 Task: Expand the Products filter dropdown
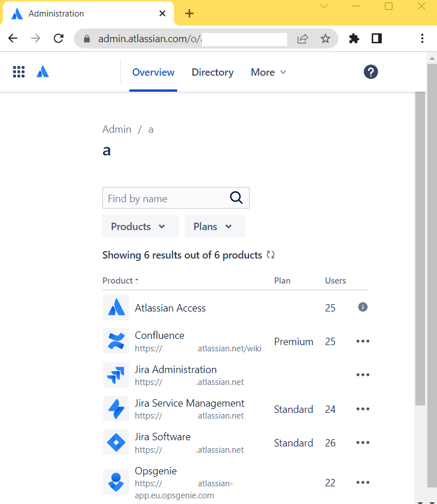(140, 226)
